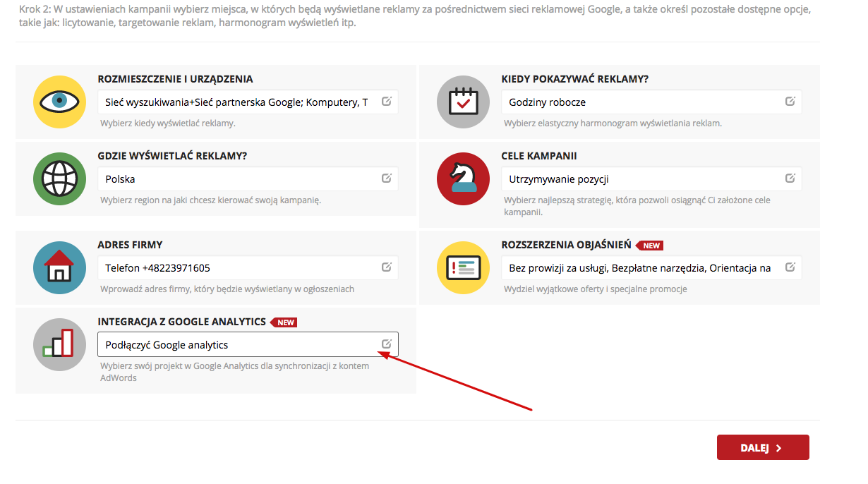Click edit icon in the phone number field

tap(387, 267)
